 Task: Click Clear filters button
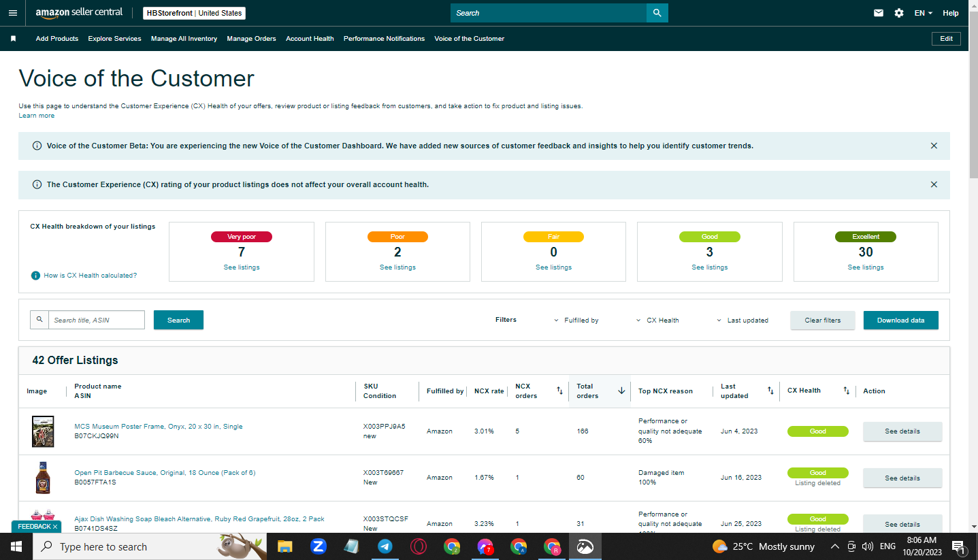[822, 320]
